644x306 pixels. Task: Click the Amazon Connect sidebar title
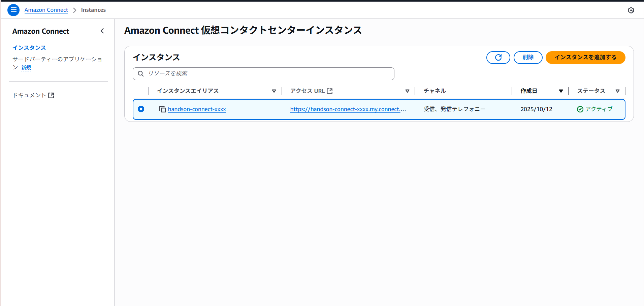[41, 31]
